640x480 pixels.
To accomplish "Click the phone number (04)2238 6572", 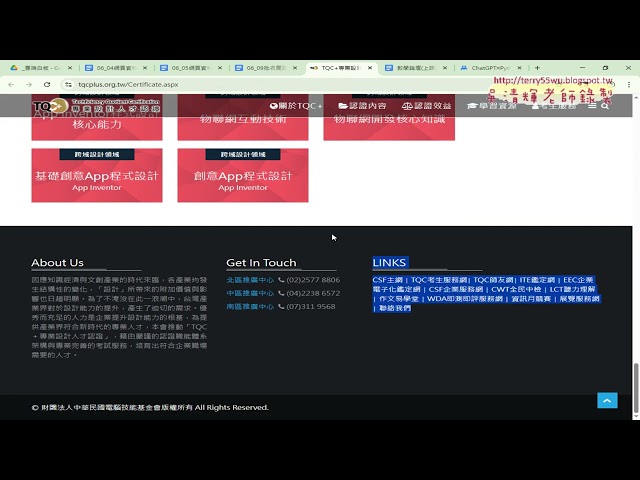I will 313,293.
